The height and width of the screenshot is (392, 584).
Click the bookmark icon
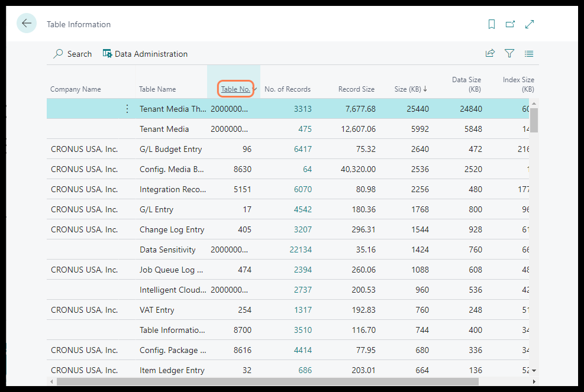pyautogui.click(x=491, y=24)
